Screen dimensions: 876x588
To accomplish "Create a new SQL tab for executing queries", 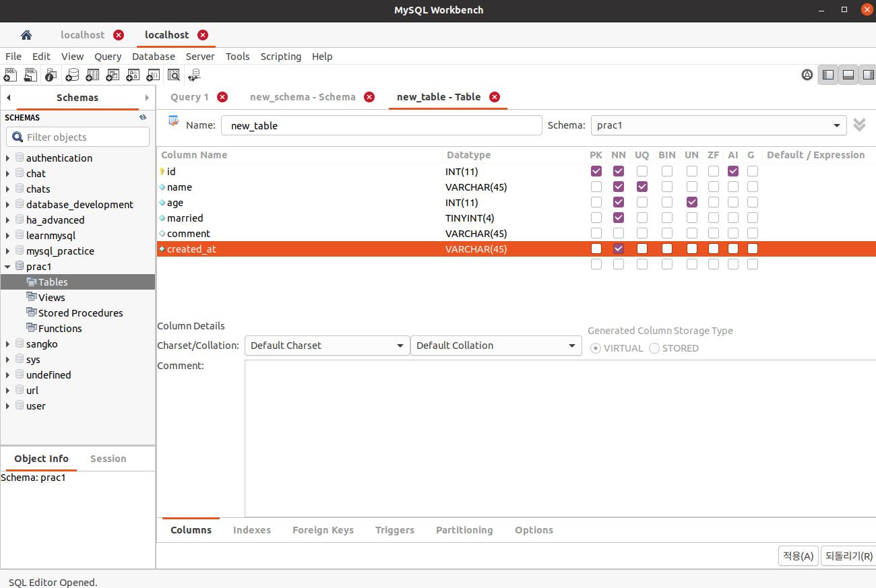I will (x=10, y=75).
